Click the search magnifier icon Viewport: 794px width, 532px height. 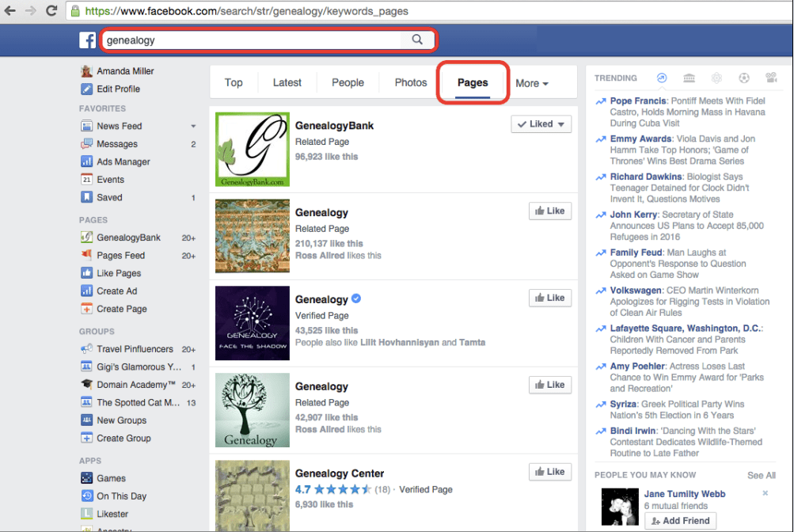tap(416, 40)
